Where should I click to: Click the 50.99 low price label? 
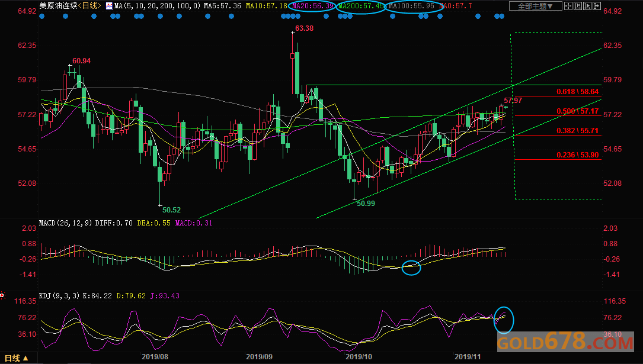pos(366,204)
